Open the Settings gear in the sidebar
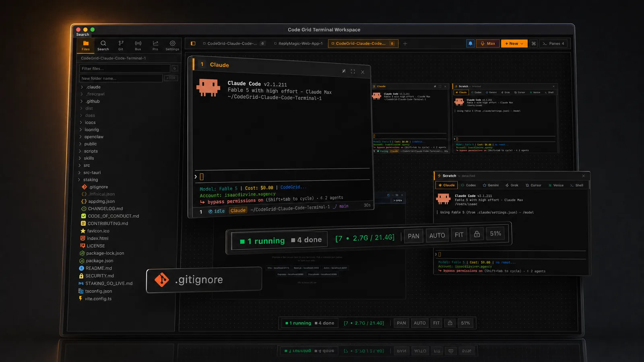Viewport: 644px width, 362px height. click(172, 45)
